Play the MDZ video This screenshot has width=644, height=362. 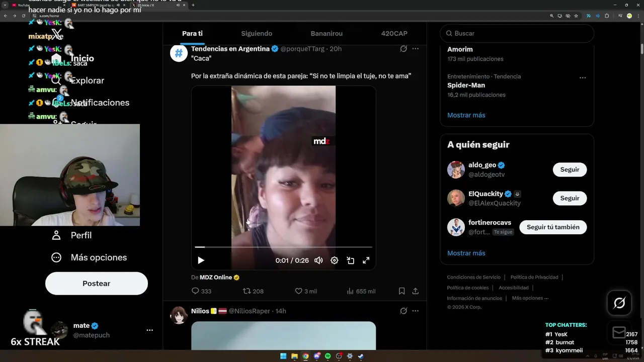pyautogui.click(x=201, y=260)
